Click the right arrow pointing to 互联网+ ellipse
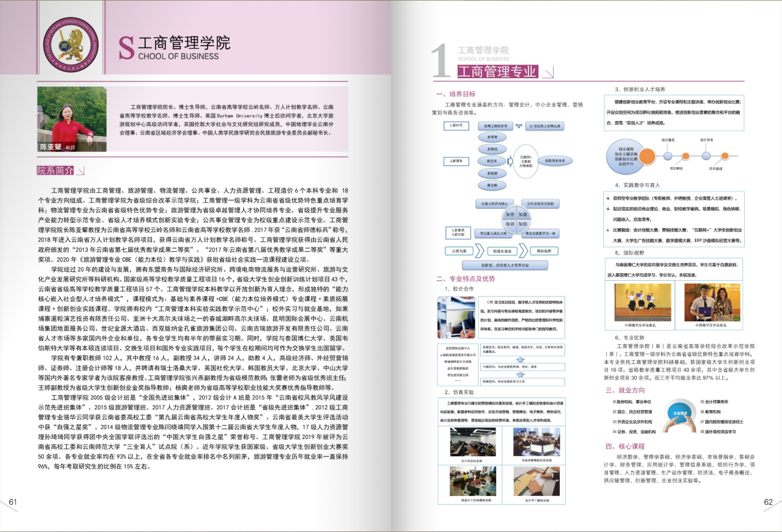This screenshot has height=532, width=782. point(510,161)
